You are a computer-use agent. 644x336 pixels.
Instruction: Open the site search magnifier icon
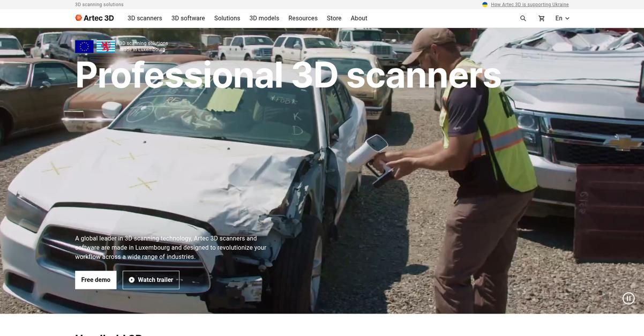coord(523,18)
